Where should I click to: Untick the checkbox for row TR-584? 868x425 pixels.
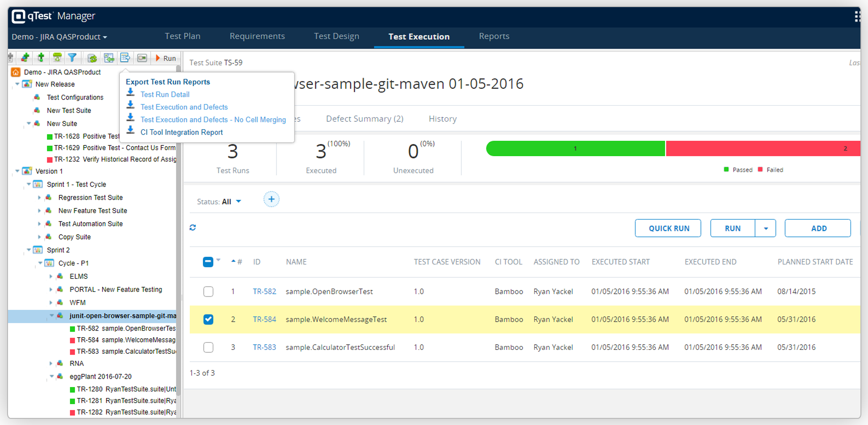click(209, 319)
